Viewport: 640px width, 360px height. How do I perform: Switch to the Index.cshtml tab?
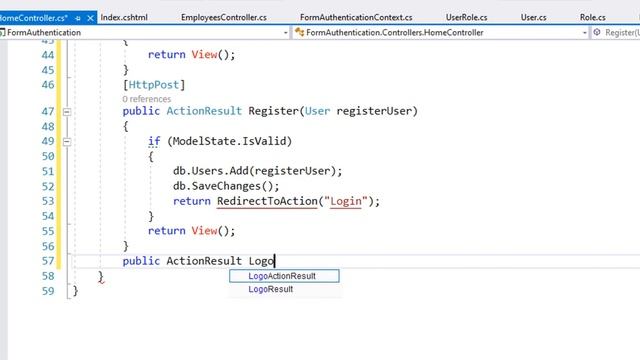coord(124,18)
